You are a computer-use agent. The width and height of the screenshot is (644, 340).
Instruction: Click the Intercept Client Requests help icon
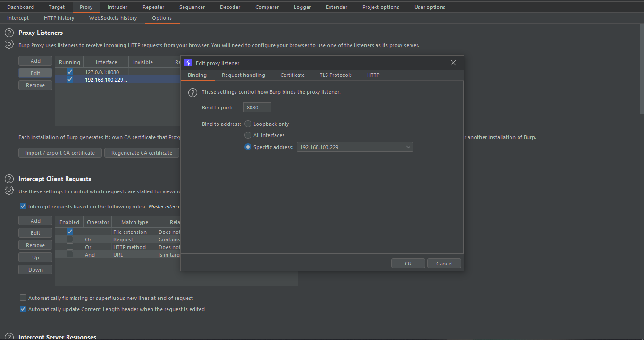[9, 179]
